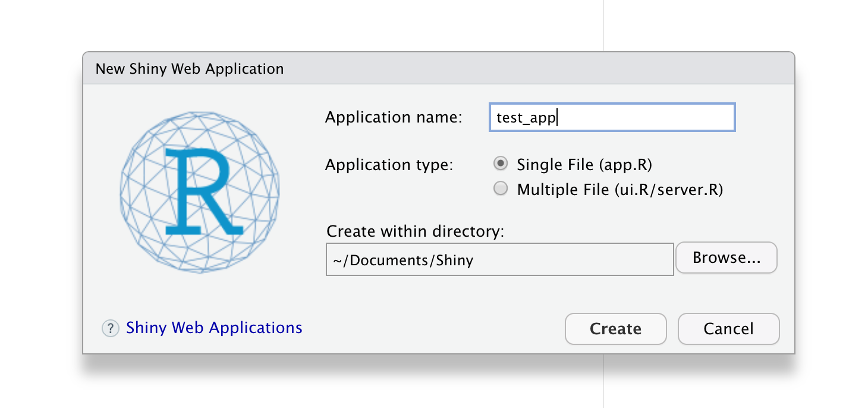The height and width of the screenshot is (408, 868).
Task: Select Single File (app.R) radio button
Action: (501, 163)
